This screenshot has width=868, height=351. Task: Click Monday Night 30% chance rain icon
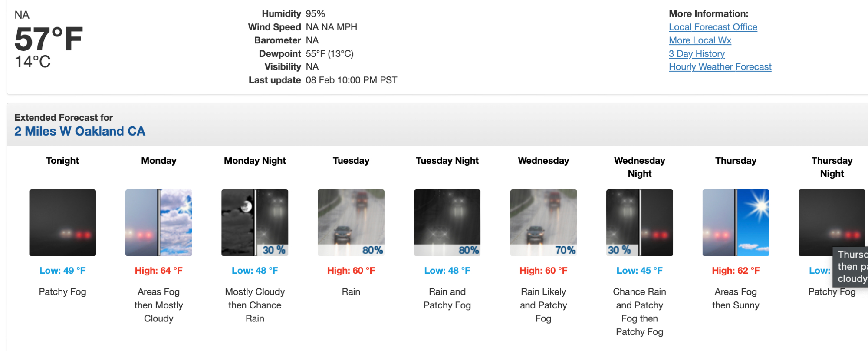pyautogui.click(x=255, y=222)
